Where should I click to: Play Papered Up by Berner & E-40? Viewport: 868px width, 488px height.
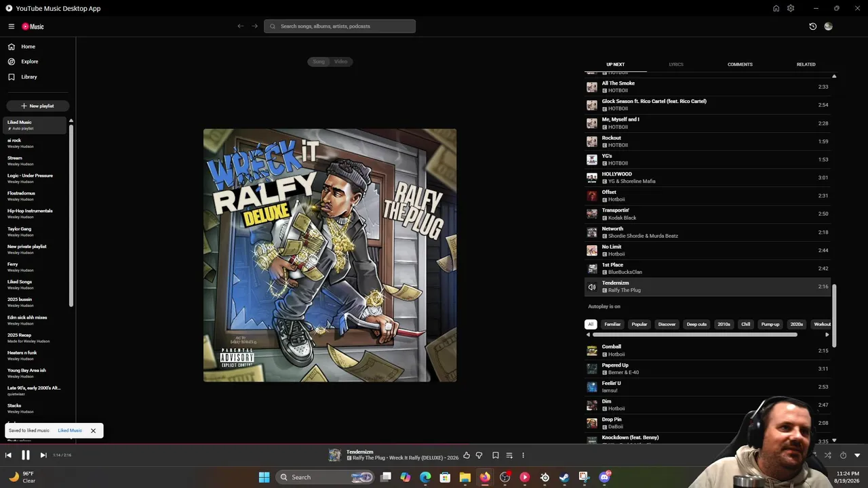(x=707, y=369)
